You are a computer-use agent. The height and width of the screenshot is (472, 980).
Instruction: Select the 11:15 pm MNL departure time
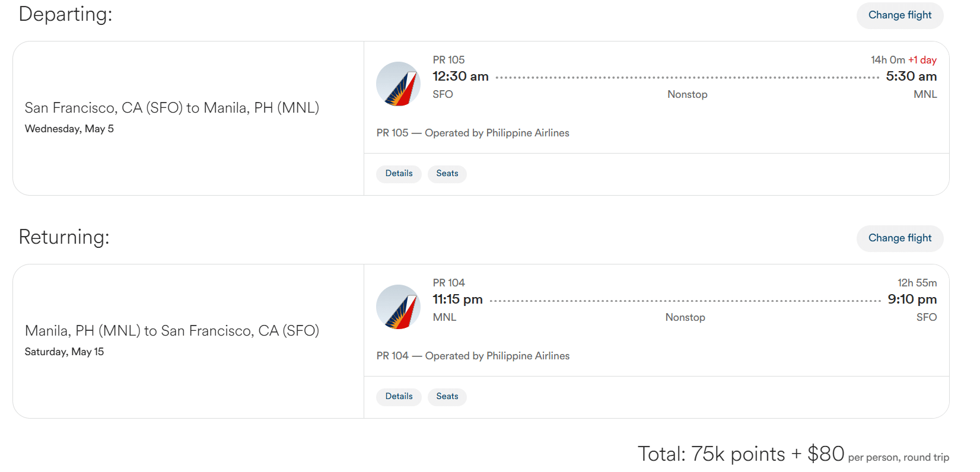[457, 299]
